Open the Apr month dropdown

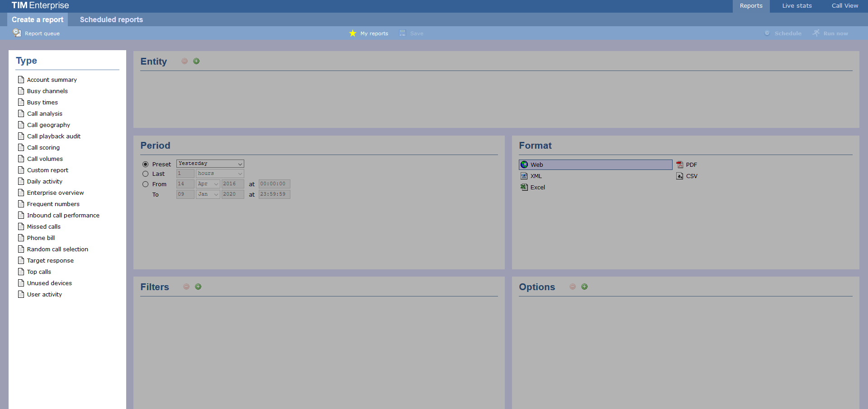point(208,184)
